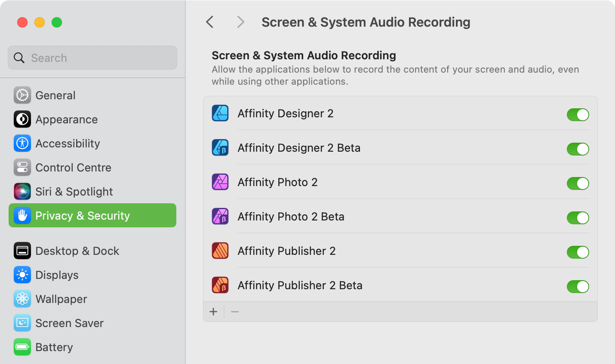Open Control Centre label
The image size is (615, 364).
[x=73, y=168]
